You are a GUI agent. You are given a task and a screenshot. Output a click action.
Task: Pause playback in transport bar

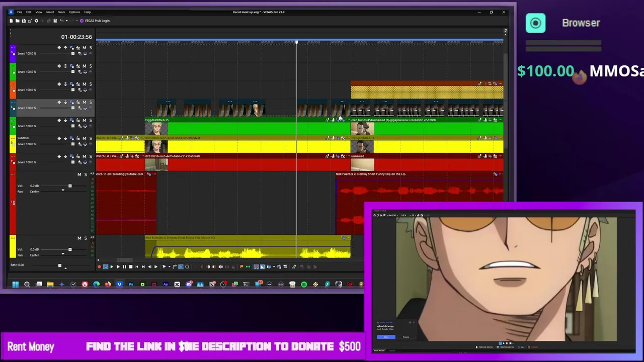124,267
